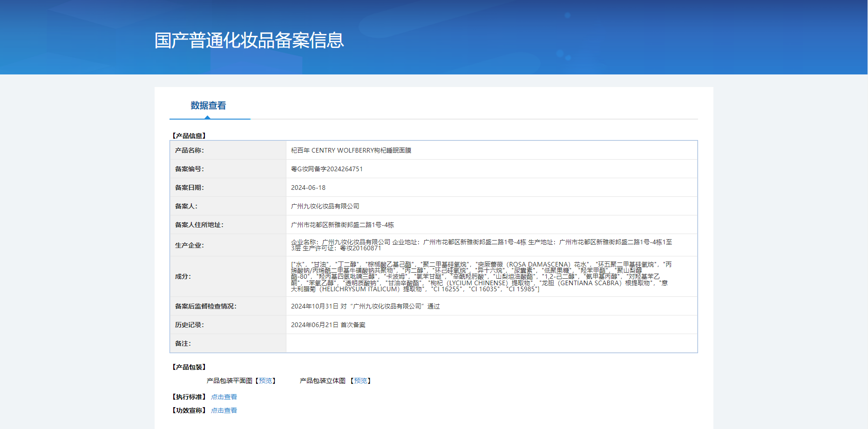This screenshot has height=429, width=868.
Task: Click the 产品名称 row label
Action: coord(189,150)
